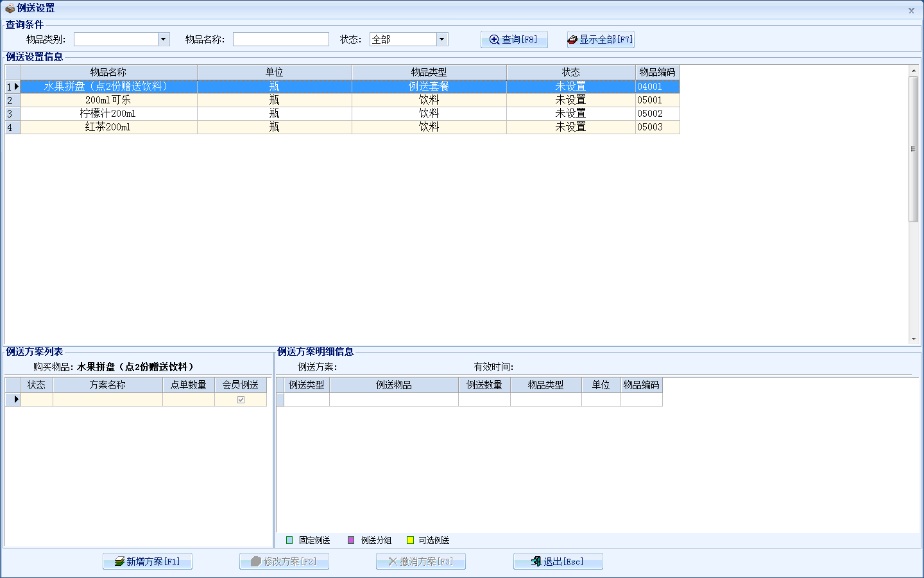Select the 柠檬汁200ml row
Viewport: 924px width, 578px height.
tap(350, 113)
